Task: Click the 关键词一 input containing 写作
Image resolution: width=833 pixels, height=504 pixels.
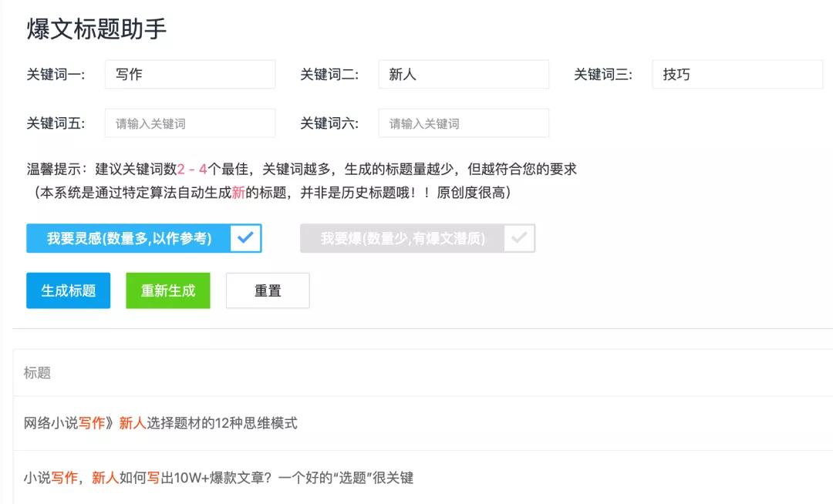Action: [190, 74]
